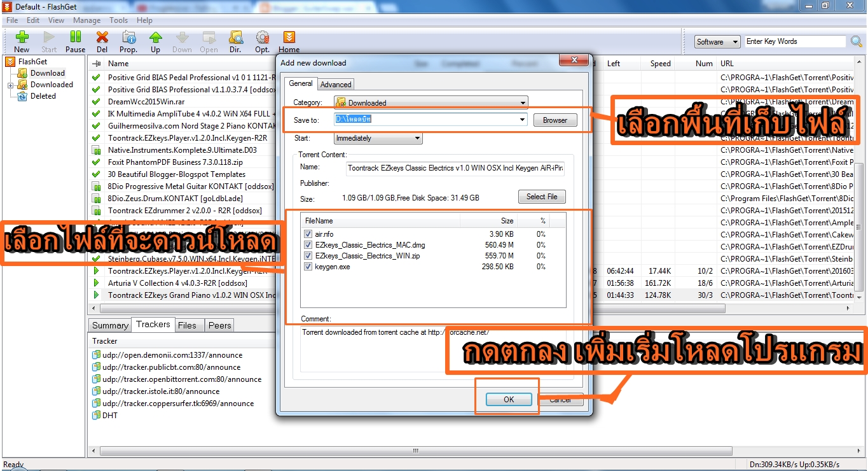868x471 pixels.
Task: Switch to the Peers tab
Action: coord(220,325)
